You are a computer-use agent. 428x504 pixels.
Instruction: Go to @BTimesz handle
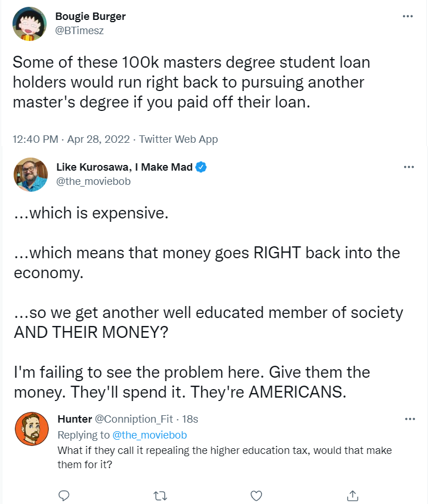[80, 30]
